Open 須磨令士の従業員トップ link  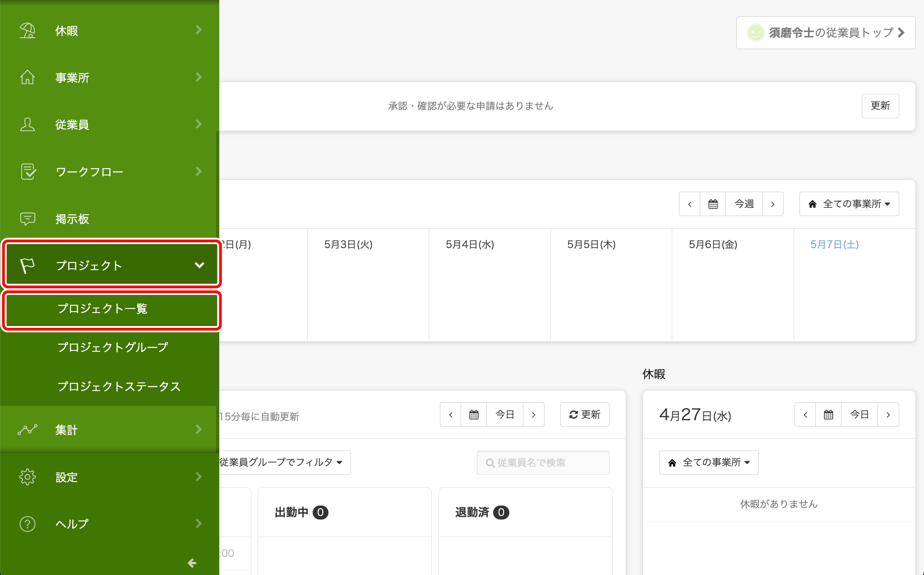(826, 32)
